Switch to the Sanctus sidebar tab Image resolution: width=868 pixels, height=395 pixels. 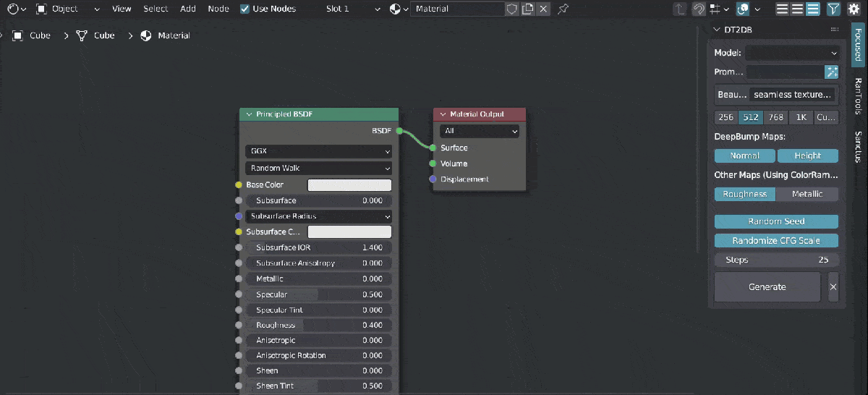(x=858, y=147)
